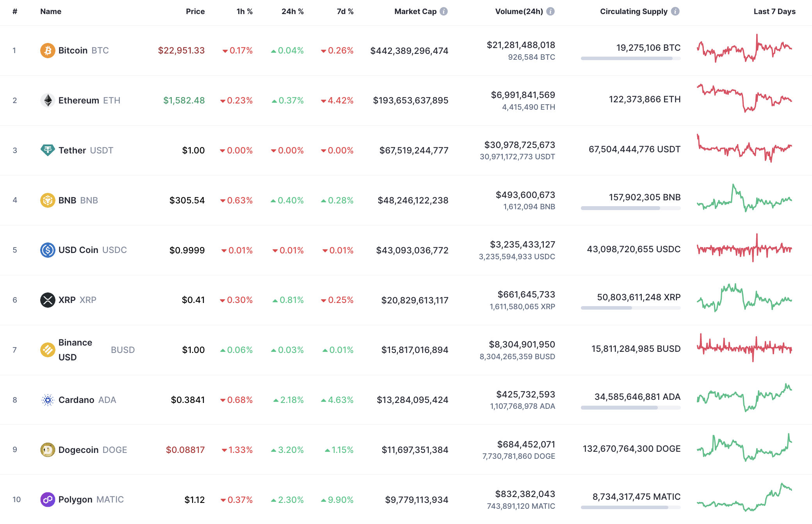The height and width of the screenshot is (524, 812).
Task: Sort by the Last 7 Days header
Action: 775,11
